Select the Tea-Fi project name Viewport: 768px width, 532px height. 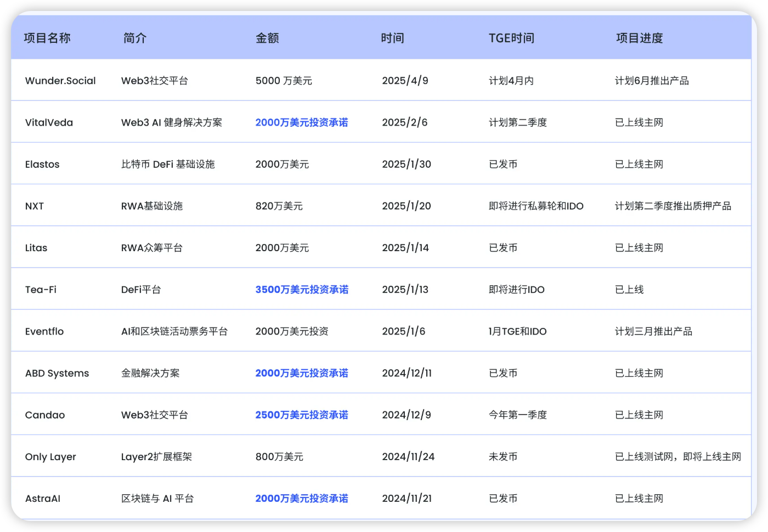coord(41,290)
